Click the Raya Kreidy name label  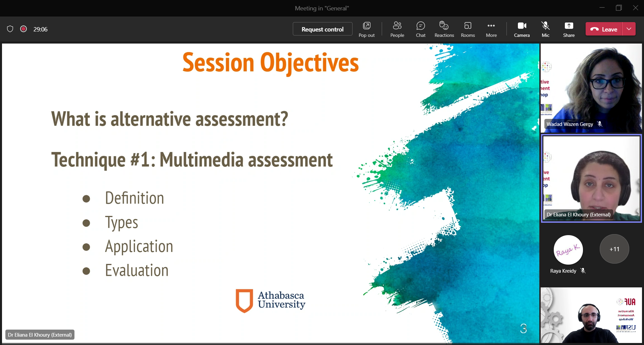[x=563, y=271]
